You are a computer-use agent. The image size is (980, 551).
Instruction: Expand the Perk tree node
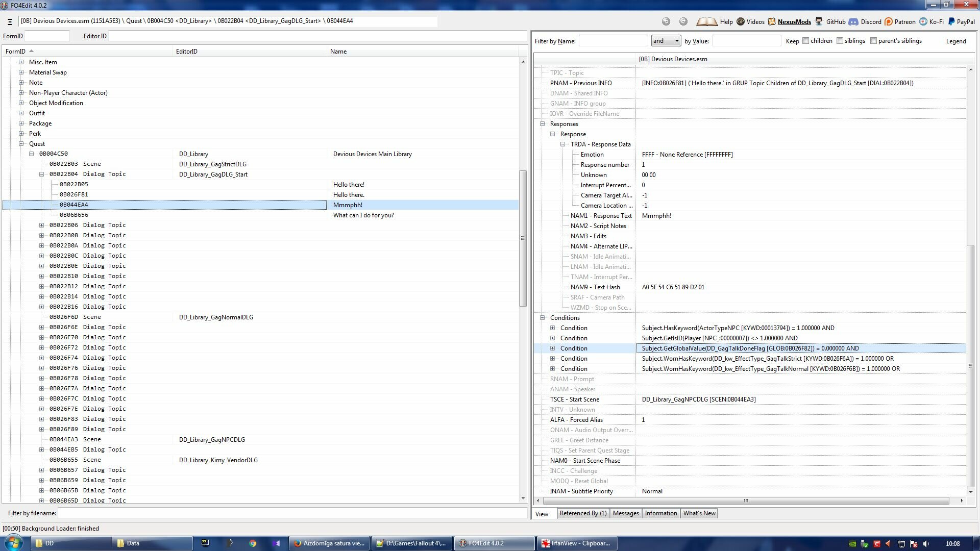[x=21, y=134]
